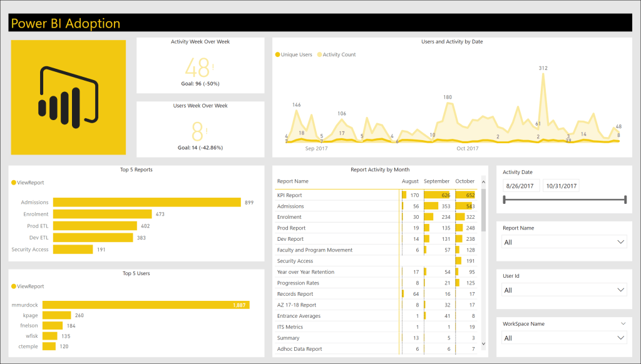Select the Unique Users legend marker
The image size is (641, 364).
tap(277, 55)
